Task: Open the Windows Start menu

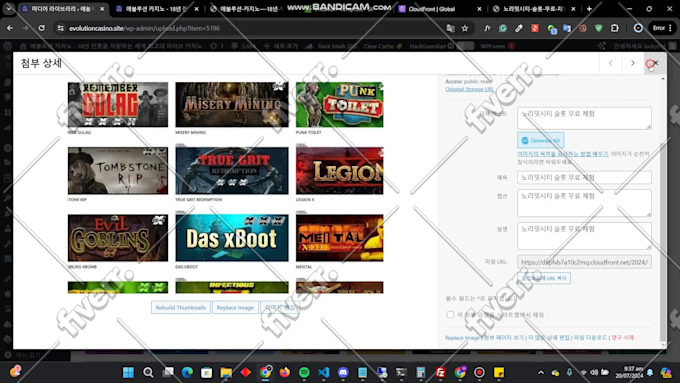Action: click(128, 372)
